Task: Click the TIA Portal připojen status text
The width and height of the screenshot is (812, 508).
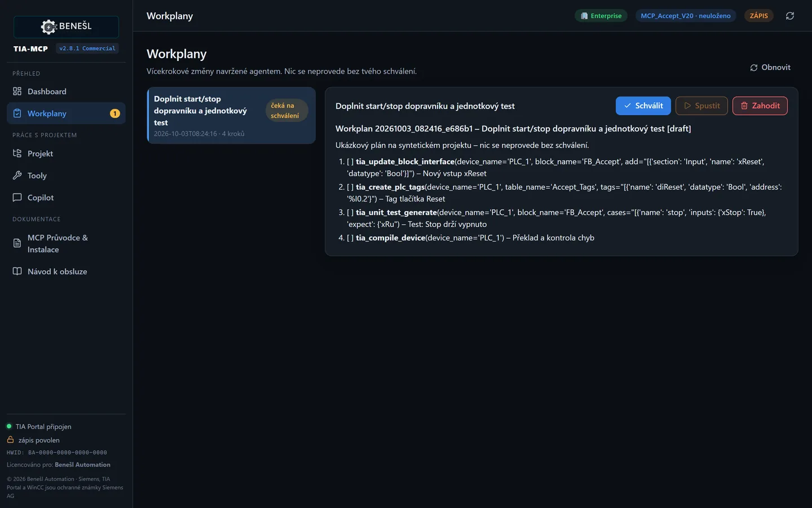Action: click(x=43, y=427)
